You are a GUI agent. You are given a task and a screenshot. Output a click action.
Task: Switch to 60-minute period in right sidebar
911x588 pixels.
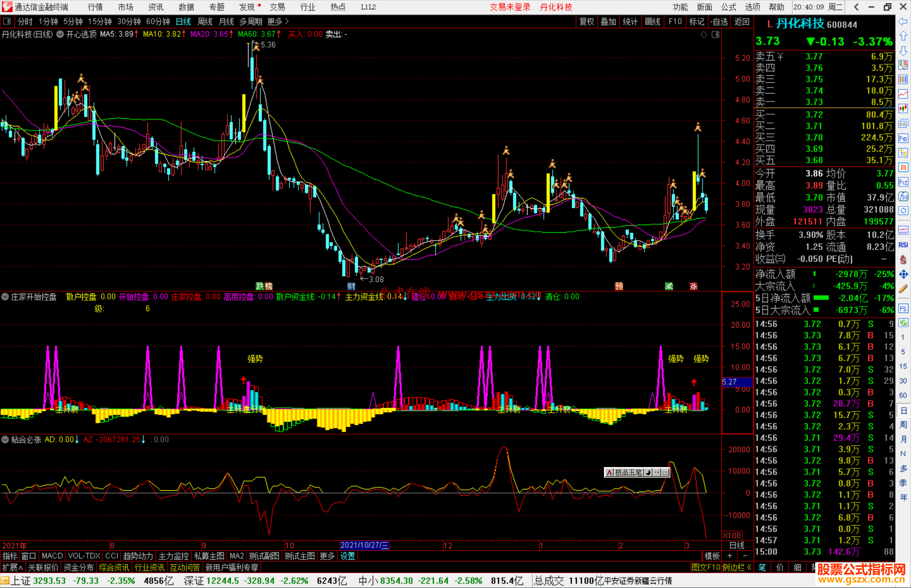pyautogui.click(x=903, y=395)
